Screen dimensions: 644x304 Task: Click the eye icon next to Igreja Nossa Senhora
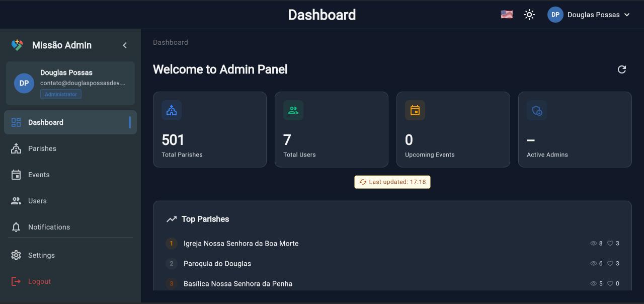(x=594, y=243)
